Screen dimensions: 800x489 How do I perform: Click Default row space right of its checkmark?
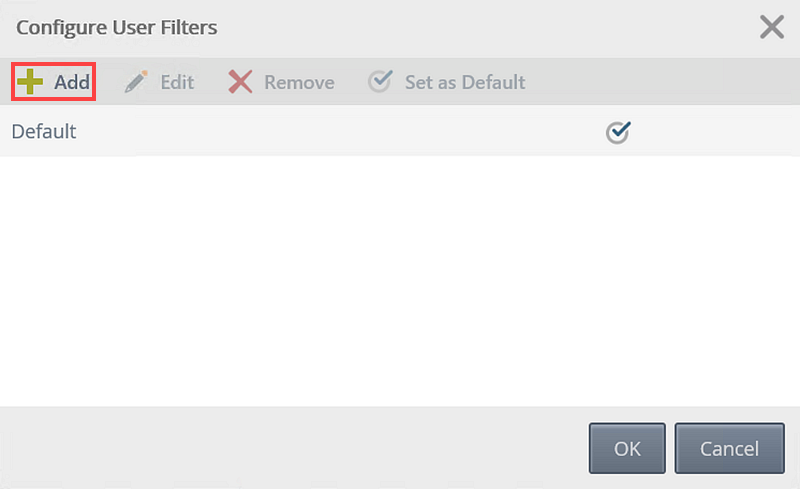coord(715,132)
